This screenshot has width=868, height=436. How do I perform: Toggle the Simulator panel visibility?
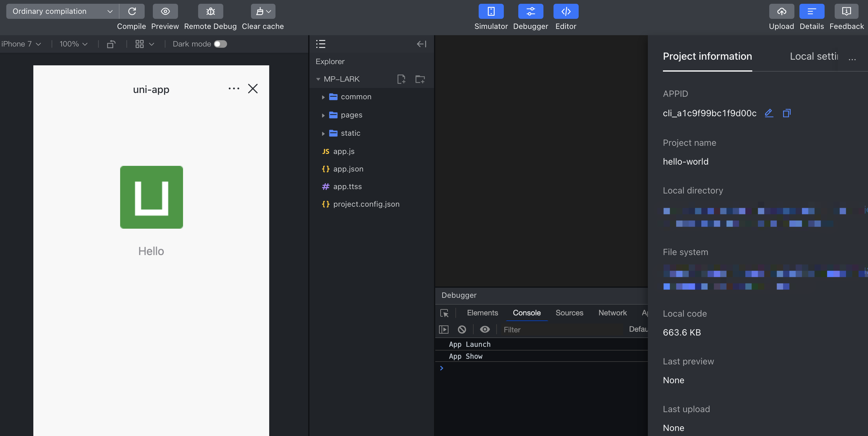click(491, 11)
